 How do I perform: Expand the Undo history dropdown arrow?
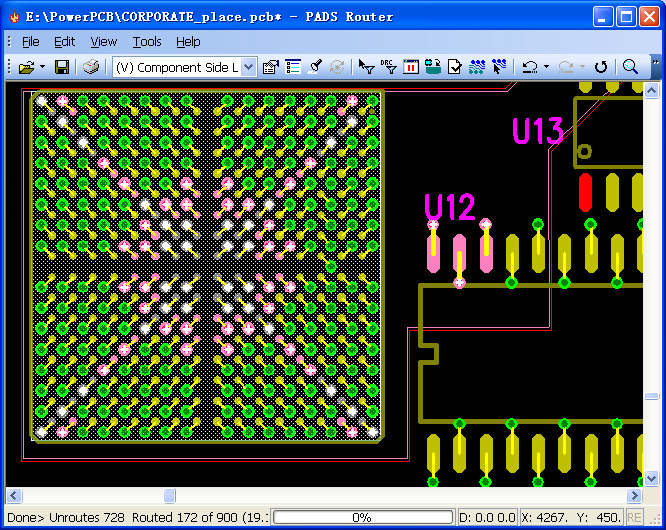[548, 67]
